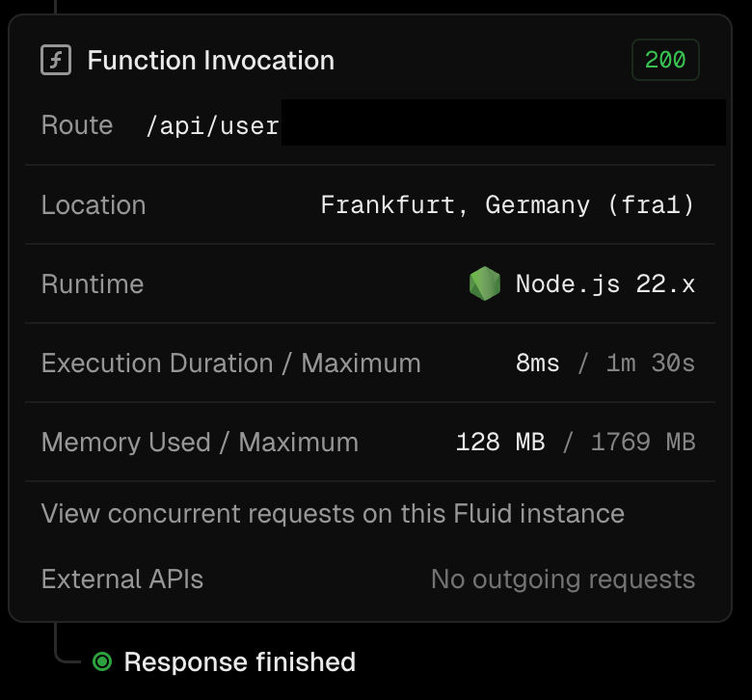Click the Execution Duration / Maximum label
This screenshot has height=700, width=752.
pyautogui.click(x=231, y=363)
